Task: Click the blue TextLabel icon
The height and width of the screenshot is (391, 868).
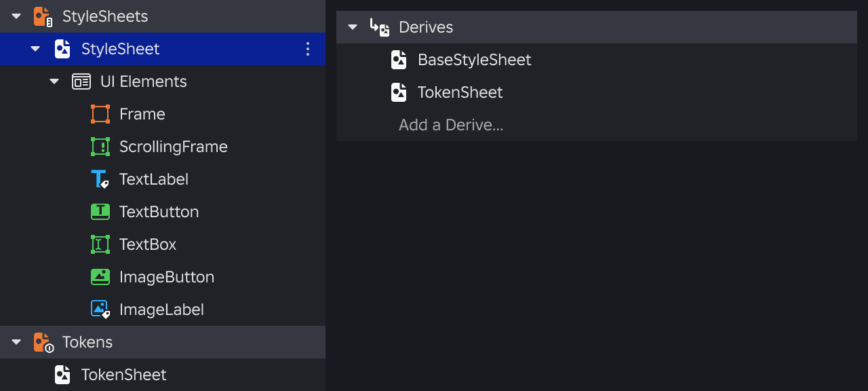Action: 100,179
